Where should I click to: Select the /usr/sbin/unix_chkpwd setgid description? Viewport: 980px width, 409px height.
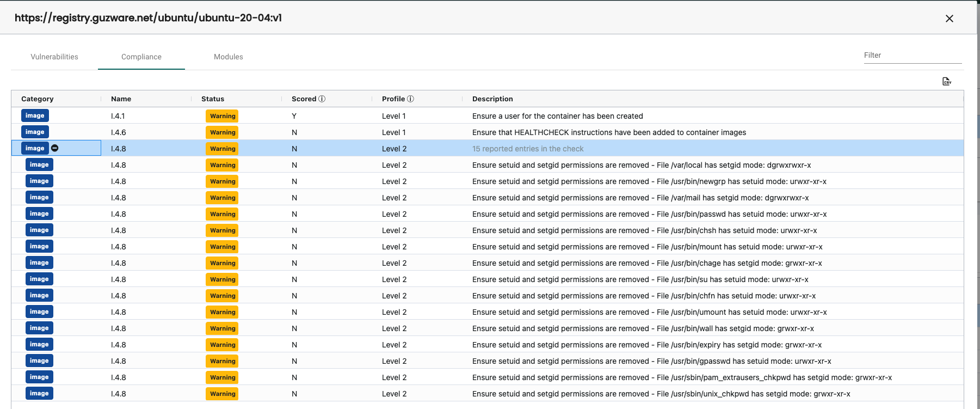661,394
